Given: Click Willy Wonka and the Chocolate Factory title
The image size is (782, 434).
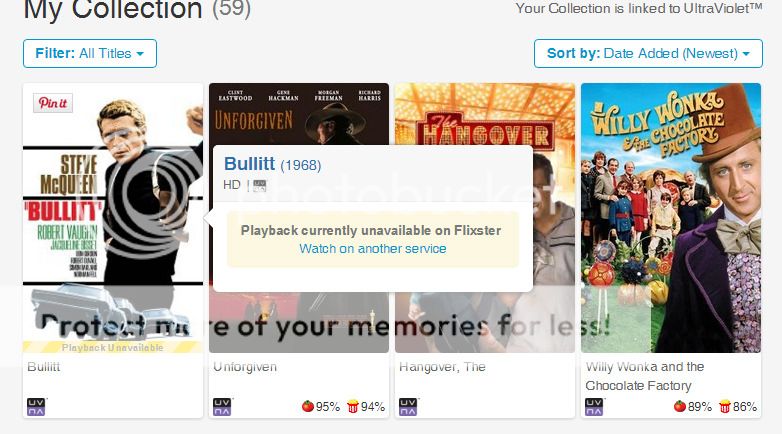Looking at the screenshot, I should click(x=644, y=376).
